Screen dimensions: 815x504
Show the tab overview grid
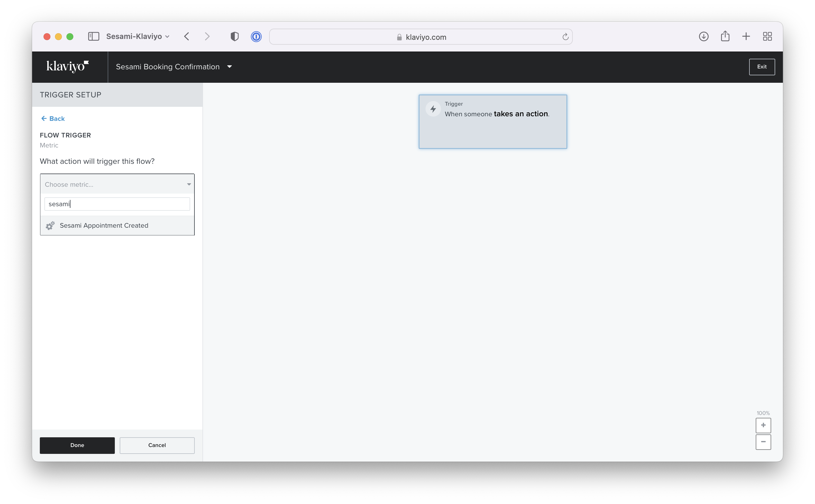coord(767,36)
